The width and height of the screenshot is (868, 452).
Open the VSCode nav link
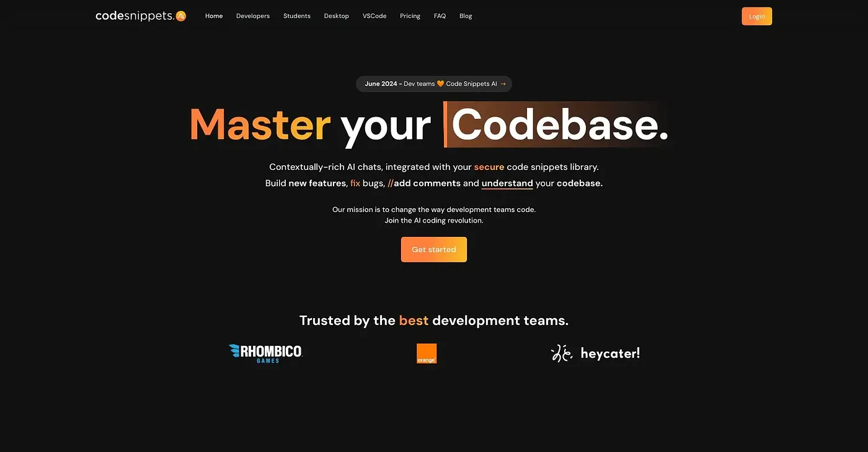[x=374, y=16]
